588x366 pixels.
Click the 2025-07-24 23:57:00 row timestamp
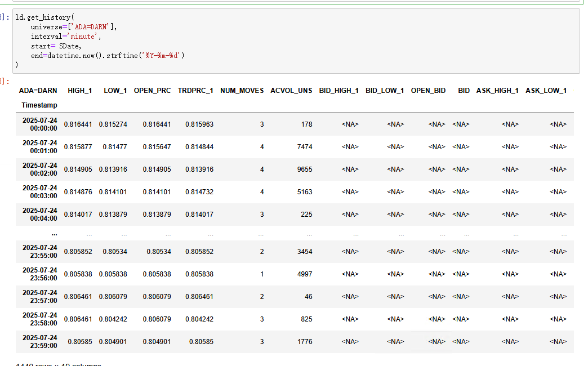[40, 297]
